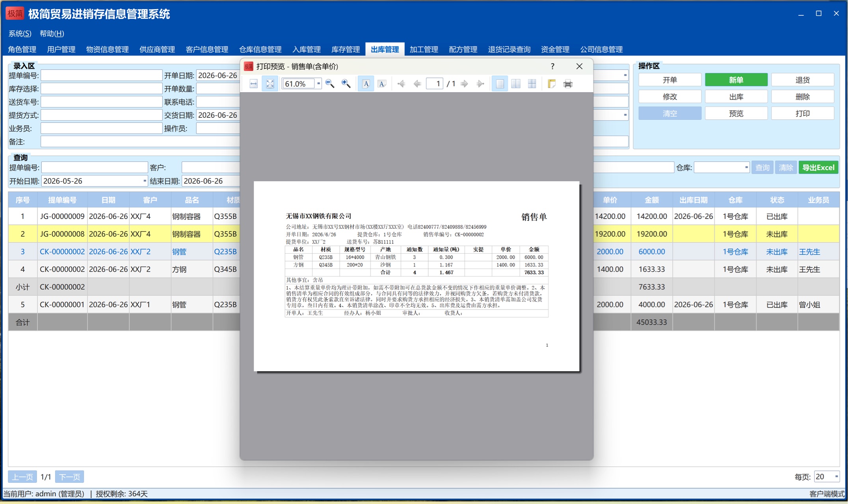Click the zoom out magnifier icon
The image size is (848, 504).
pyautogui.click(x=330, y=84)
